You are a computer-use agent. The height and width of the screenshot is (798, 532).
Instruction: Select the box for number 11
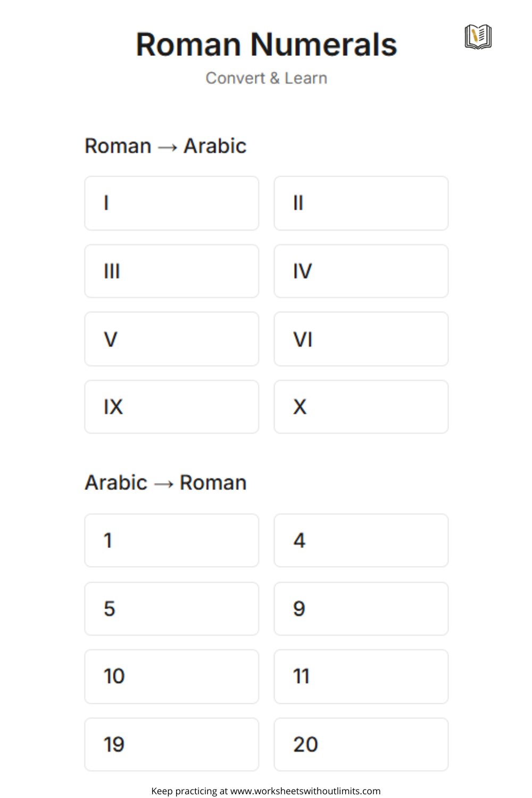click(x=361, y=676)
